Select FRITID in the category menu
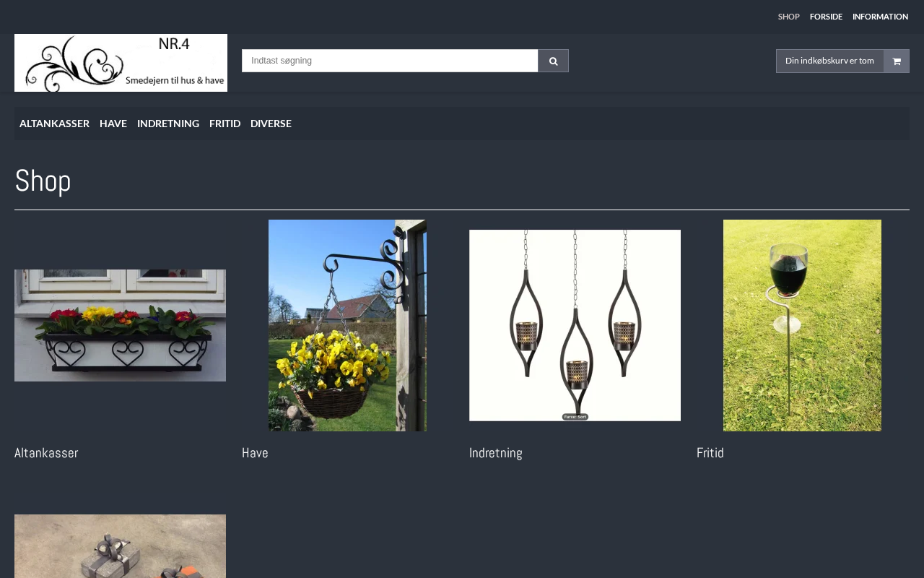The width and height of the screenshot is (924, 578). tap(225, 124)
